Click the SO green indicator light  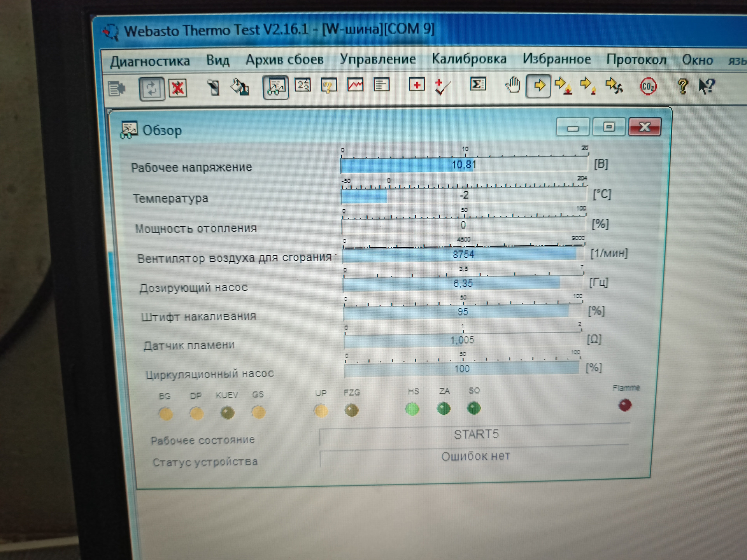pyautogui.click(x=473, y=408)
